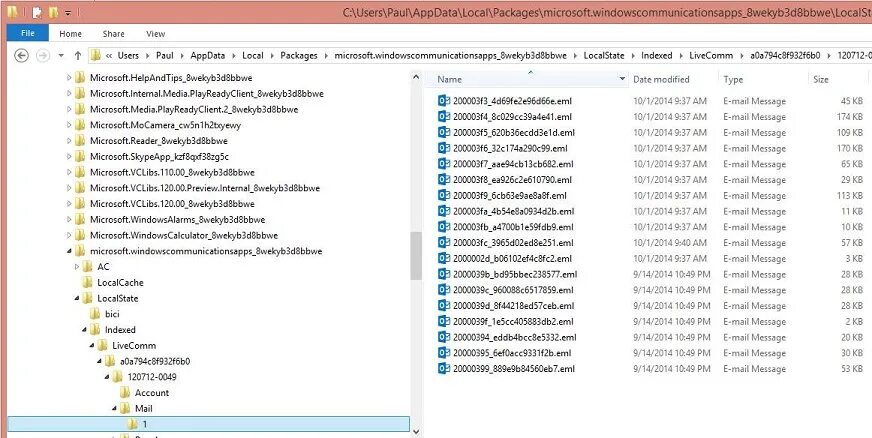This screenshot has width=872, height=438.
Task: Click navigation pane scrollbar thumb
Action: [x=415, y=256]
